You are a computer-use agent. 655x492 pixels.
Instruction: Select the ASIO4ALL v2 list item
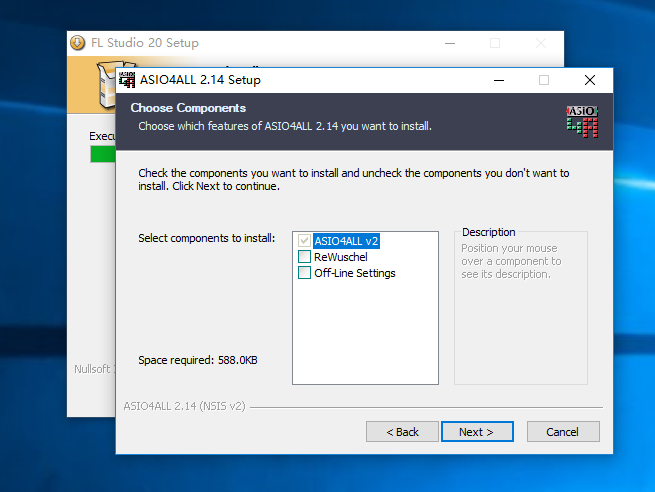(346, 241)
